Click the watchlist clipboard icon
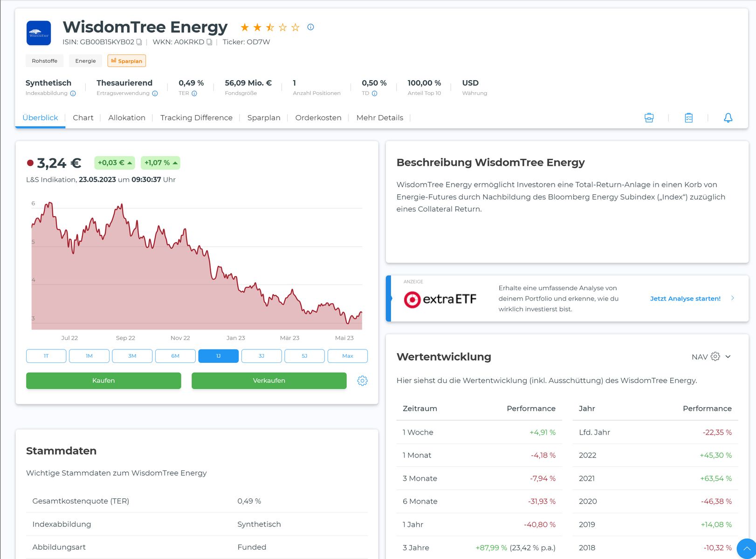The image size is (756, 559). [688, 118]
